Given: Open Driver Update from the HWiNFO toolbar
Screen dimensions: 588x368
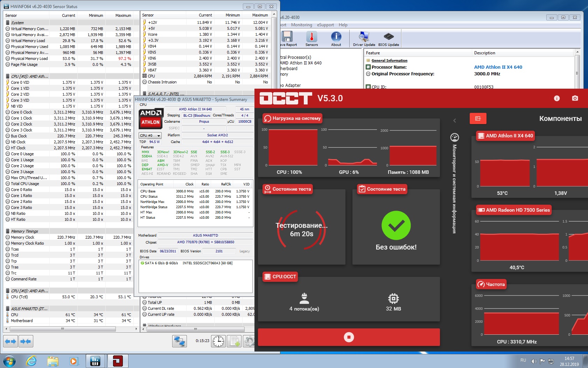Looking at the screenshot, I should [x=364, y=39].
